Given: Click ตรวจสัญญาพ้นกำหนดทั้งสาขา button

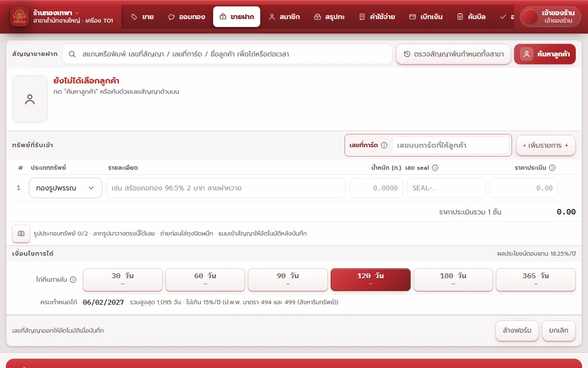Looking at the screenshot, I should [453, 54].
